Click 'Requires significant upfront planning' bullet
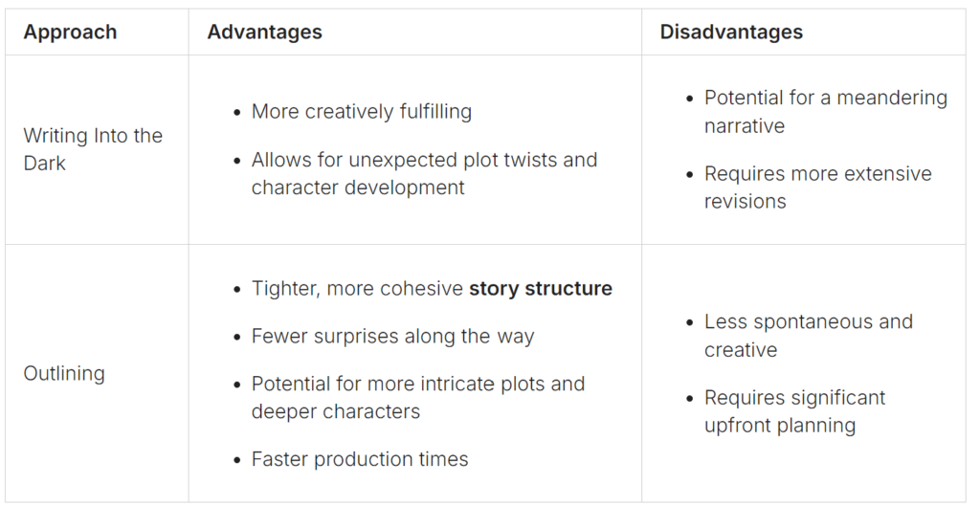The width and height of the screenshot is (980, 506). coord(795,411)
